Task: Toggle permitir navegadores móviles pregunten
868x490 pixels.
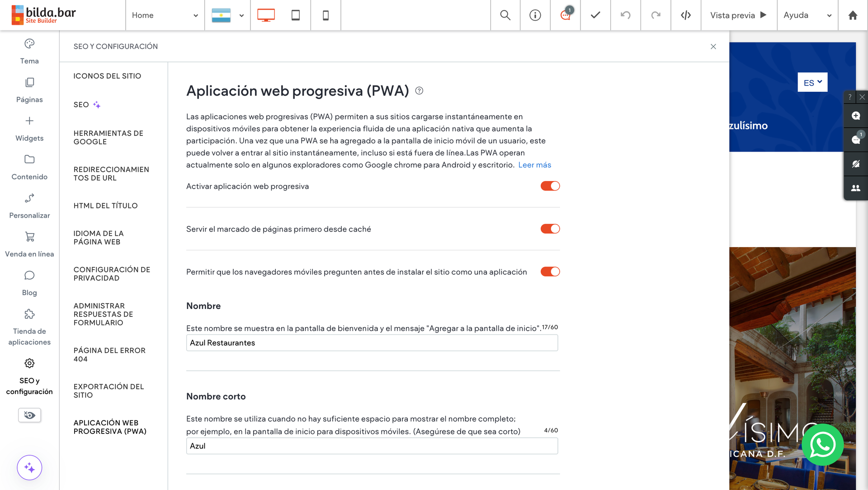Action: point(550,271)
